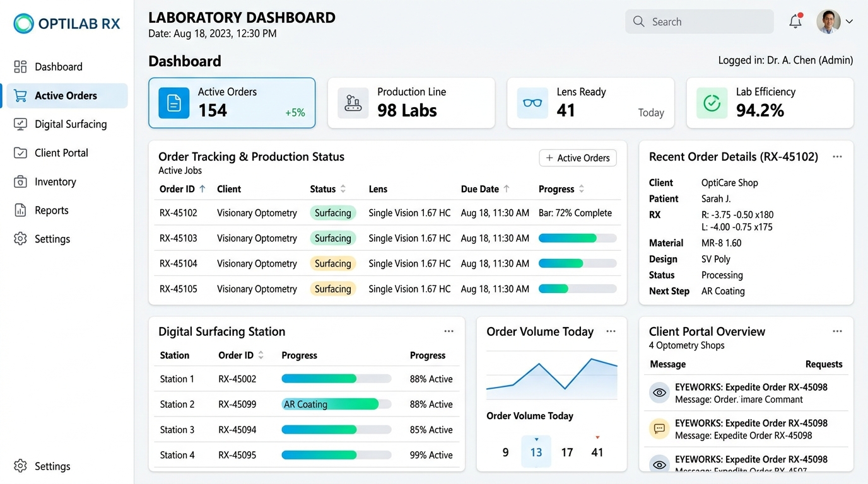Open Reports from the sidebar
Viewport: 868px width, 484px height.
click(67, 210)
